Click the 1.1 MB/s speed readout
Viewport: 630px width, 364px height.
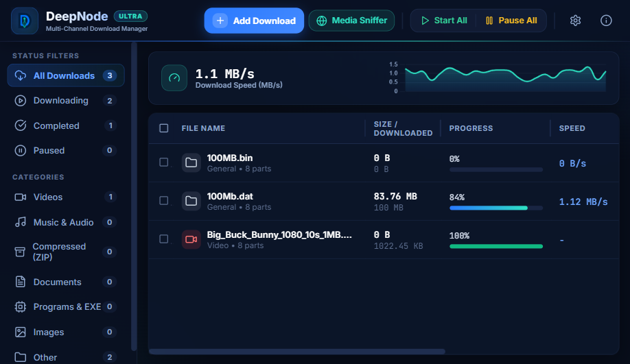224,74
